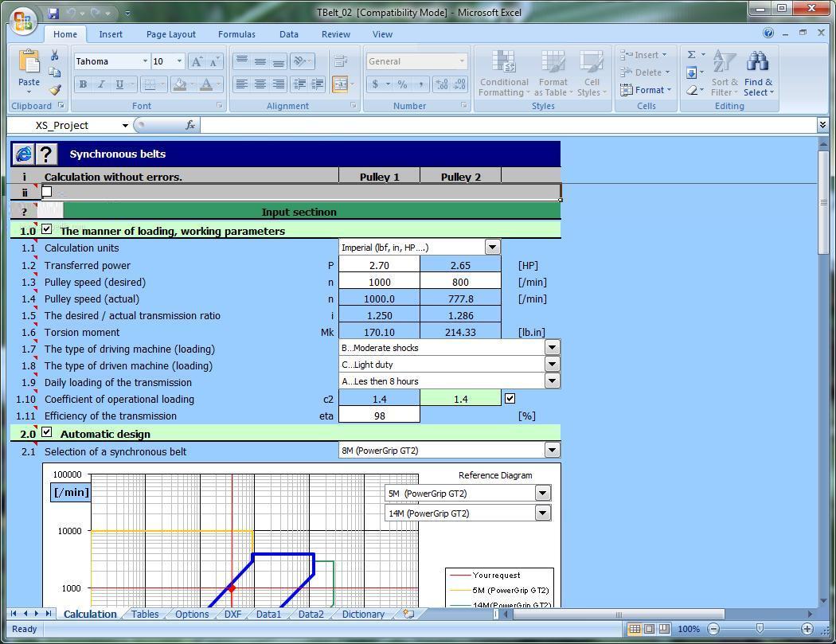Apply accounting dollar number format
The height and width of the screenshot is (644, 836).
(x=375, y=84)
